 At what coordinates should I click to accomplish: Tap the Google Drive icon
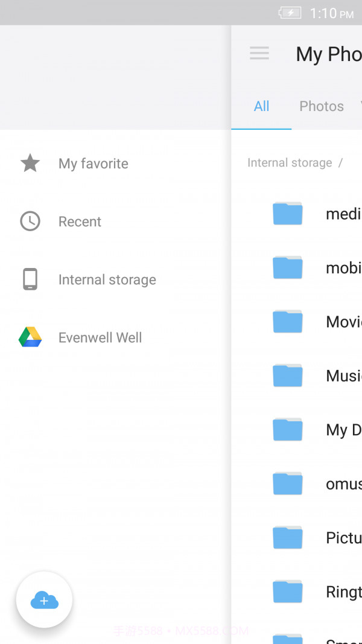(x=30, y=337)
